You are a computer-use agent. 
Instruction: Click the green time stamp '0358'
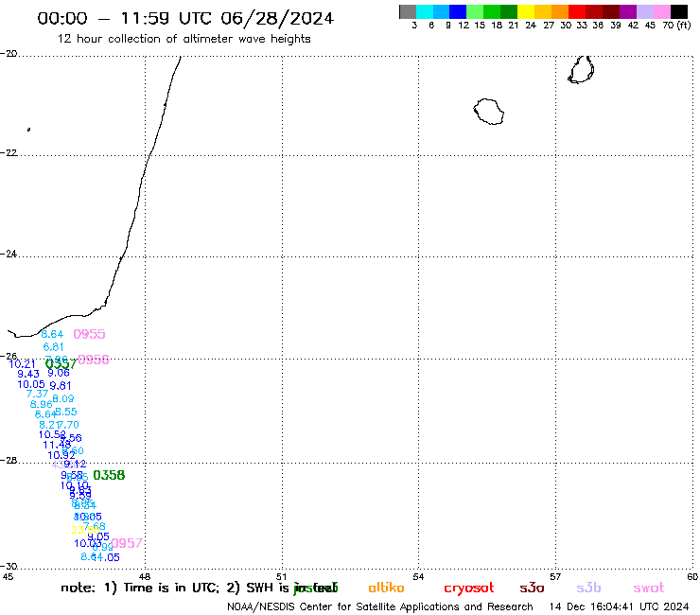pos(109,475)
